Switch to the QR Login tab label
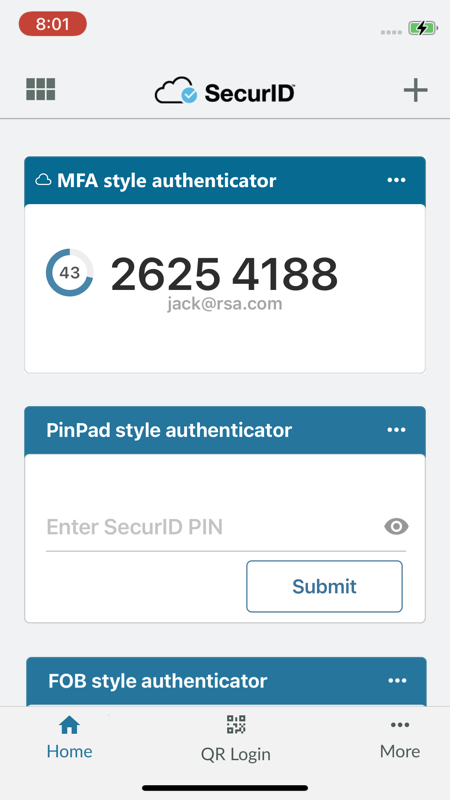Screen dimensions: 450x800 click(x=236, y=754)
